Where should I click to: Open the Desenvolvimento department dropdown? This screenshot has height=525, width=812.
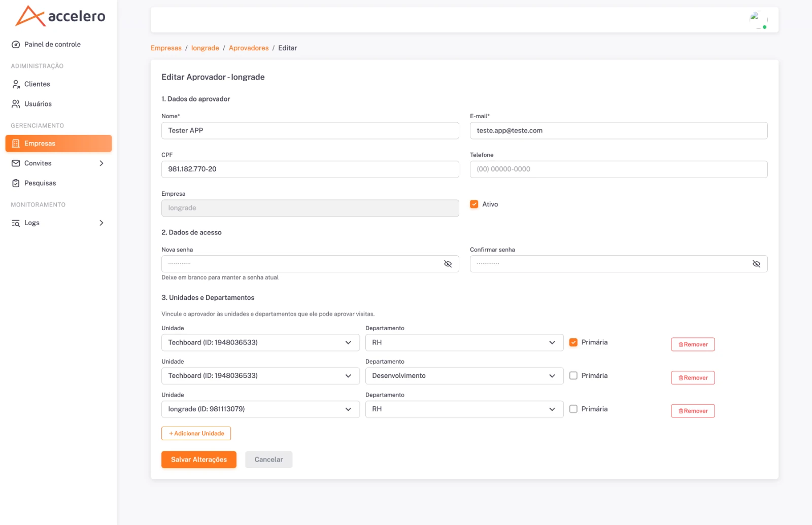(464, 376)
